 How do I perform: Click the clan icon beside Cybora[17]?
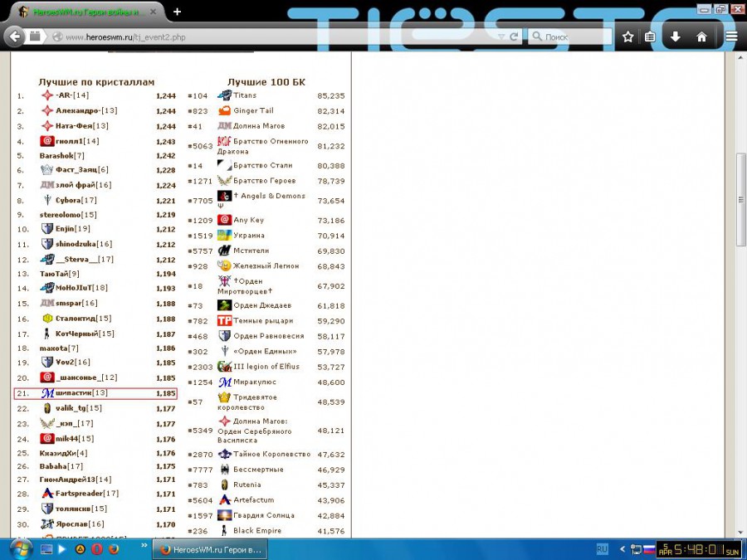click(x=47, y=200)
